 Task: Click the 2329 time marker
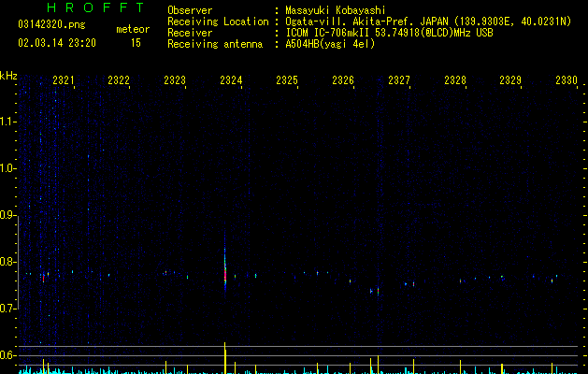510,80
